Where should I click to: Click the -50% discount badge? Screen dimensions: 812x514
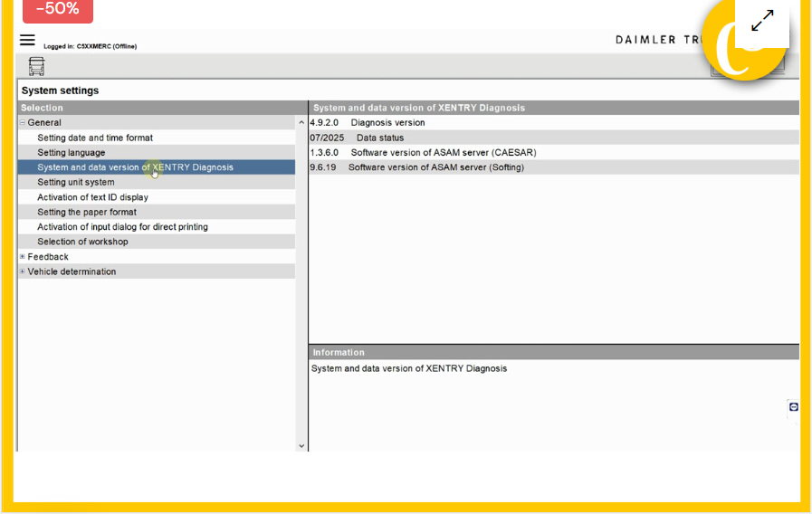click(58, 10)
